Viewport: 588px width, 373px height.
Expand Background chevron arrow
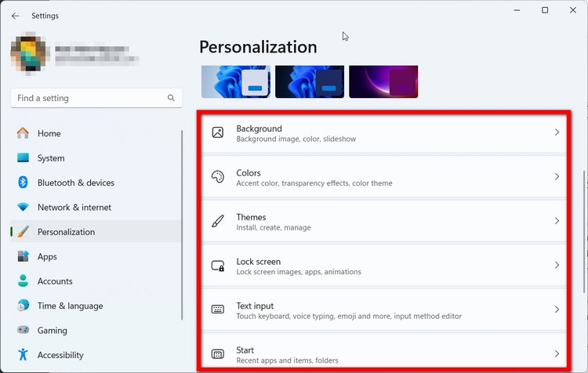(557, 132)
